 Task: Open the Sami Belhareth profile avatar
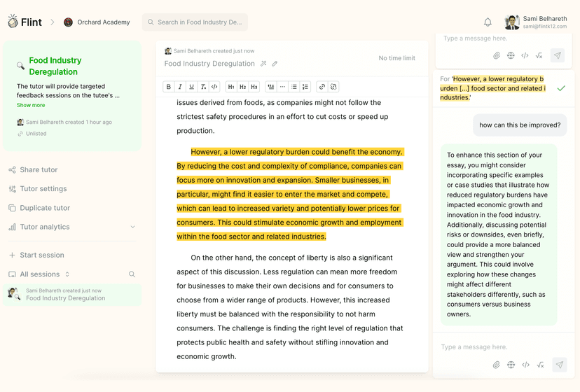[x=512, y=22]
